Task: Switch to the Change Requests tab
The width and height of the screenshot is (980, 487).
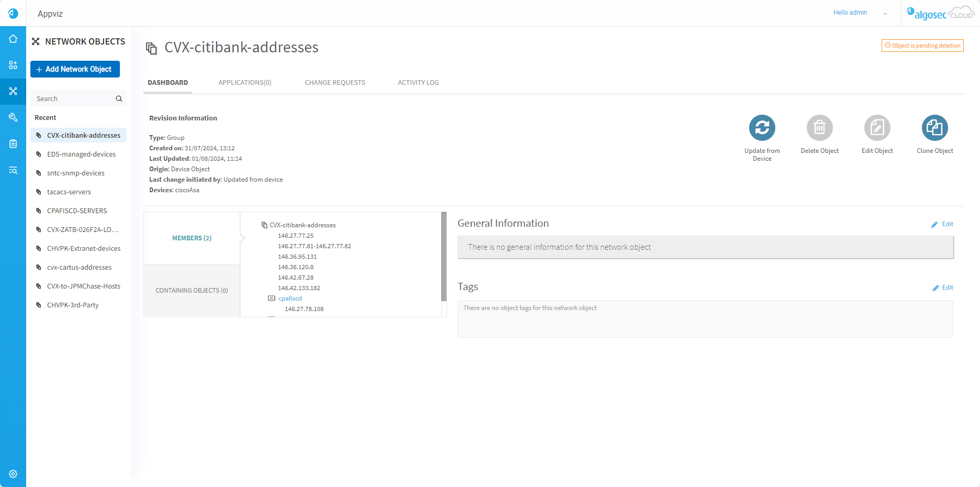Action: [335, 83]
